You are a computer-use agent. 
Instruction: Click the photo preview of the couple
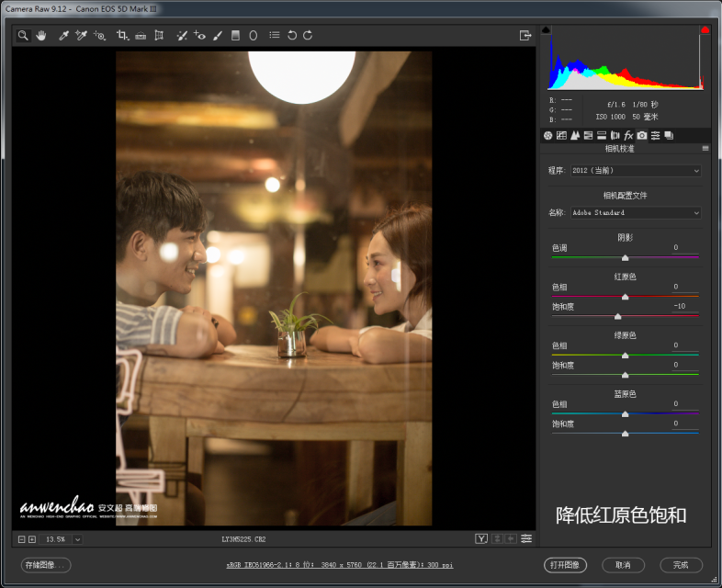(x=274, y=288)
